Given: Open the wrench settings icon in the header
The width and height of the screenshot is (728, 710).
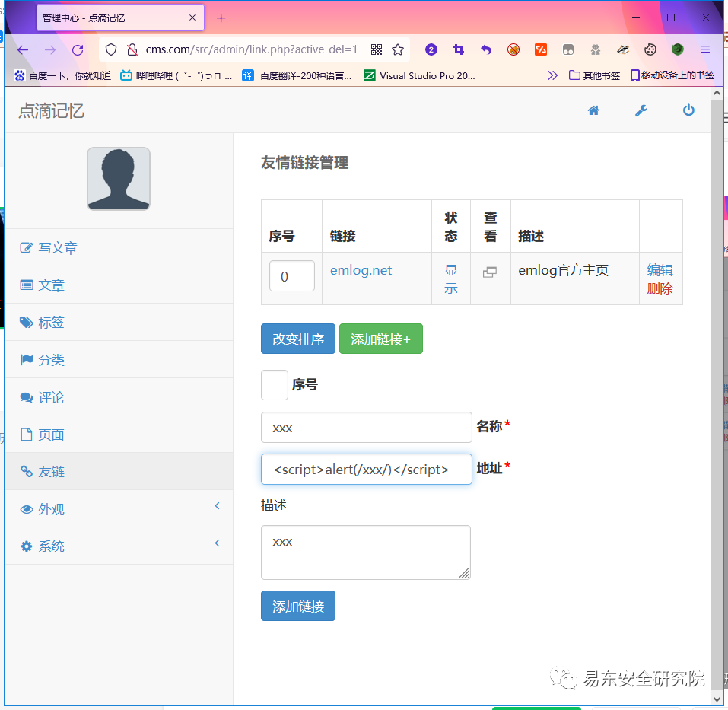Looking at the screenshot, I should click(641, 110).
